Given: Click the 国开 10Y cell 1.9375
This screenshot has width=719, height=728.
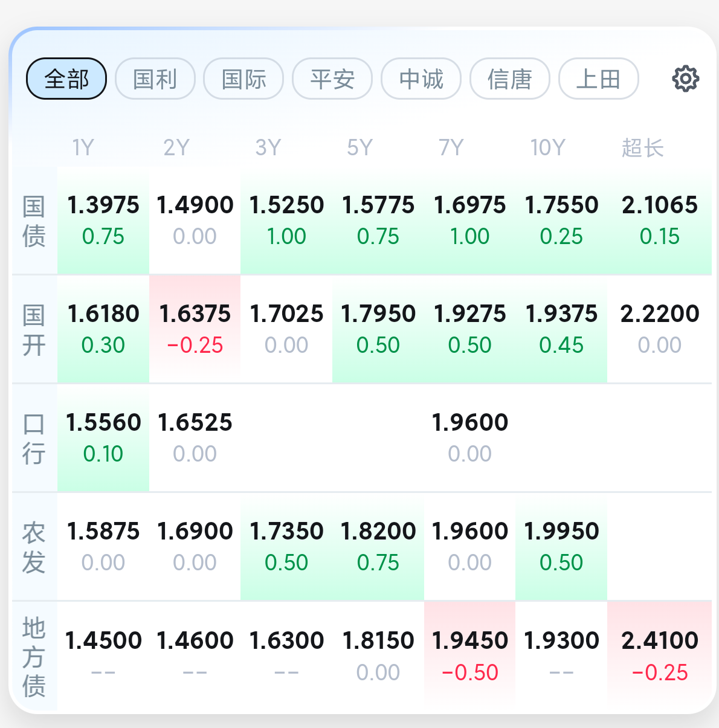Looking at the screenshot, I should pyautogui.click(x=561, y=329).
